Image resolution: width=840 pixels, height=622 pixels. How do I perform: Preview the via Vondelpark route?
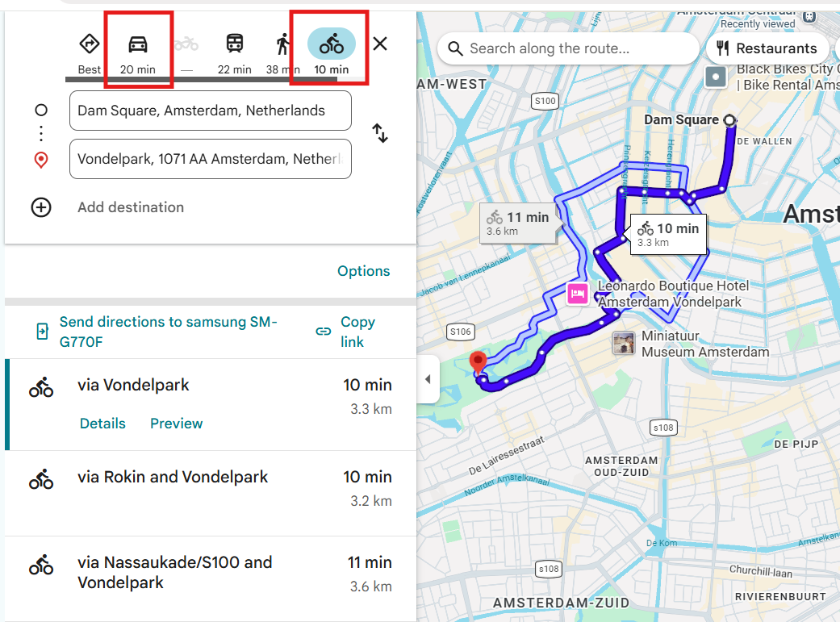[x=176, y=424]
